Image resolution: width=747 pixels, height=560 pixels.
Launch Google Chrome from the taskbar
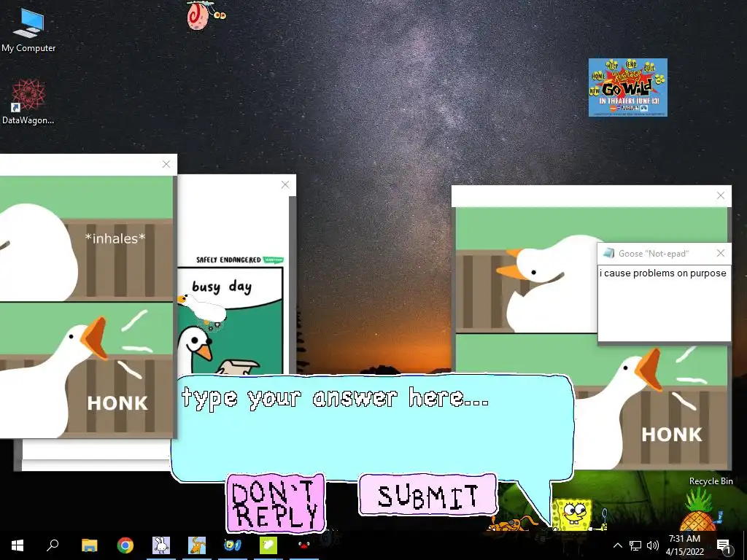(125, 545)
